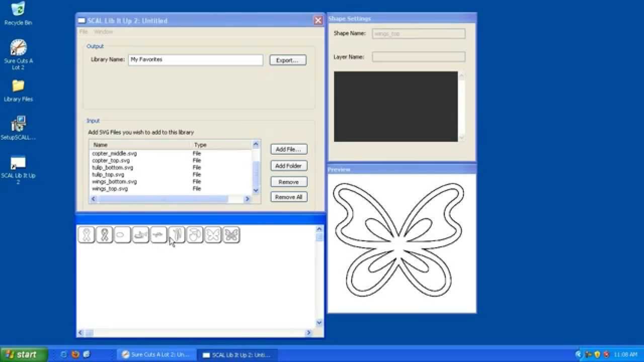The height and width of the screenshot is (362, 644).
Task: Open the Start menu
Action: (x=24, y=354)
